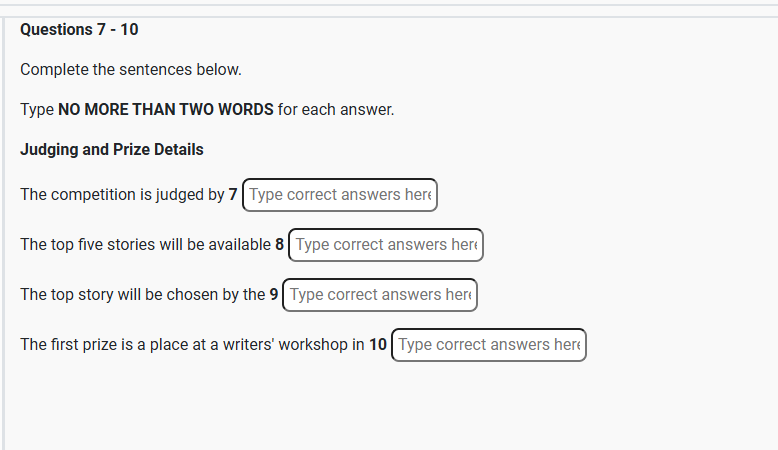Focus the answer box for question 8
Screen dimensions: 778x450
point(386,245)
